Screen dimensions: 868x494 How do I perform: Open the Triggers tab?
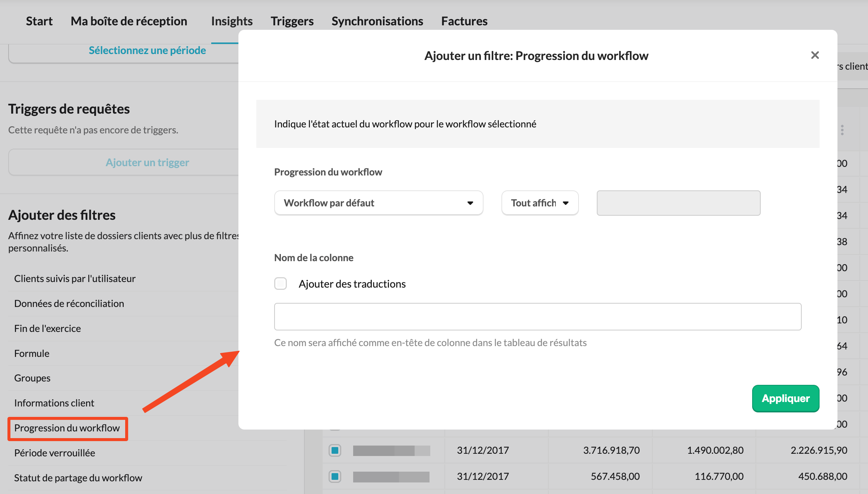pyautogui.click(x=292, y=21)
